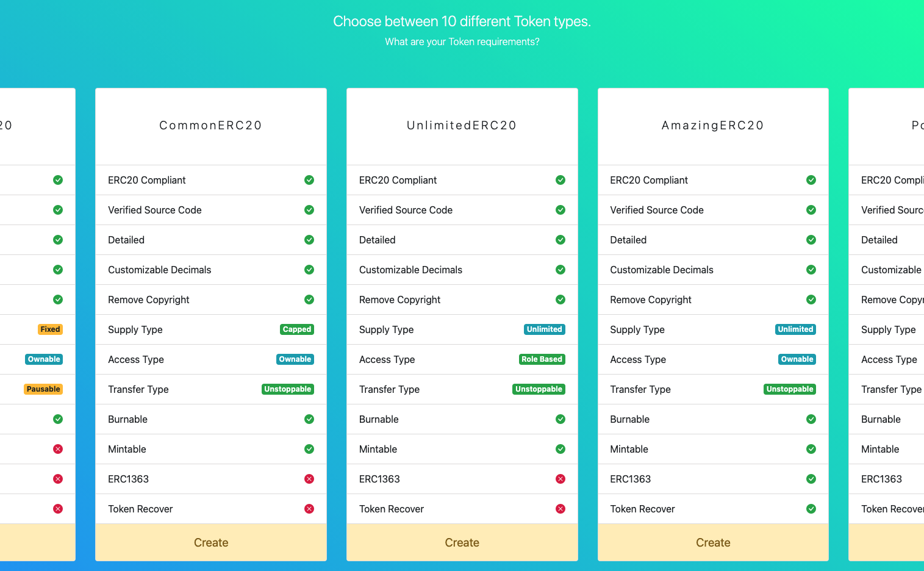Click the Verified Source Code check on UnlimitedERC20
Image resolution: width=924 pixels, height=571 pixels.
[x=560, y=210]
